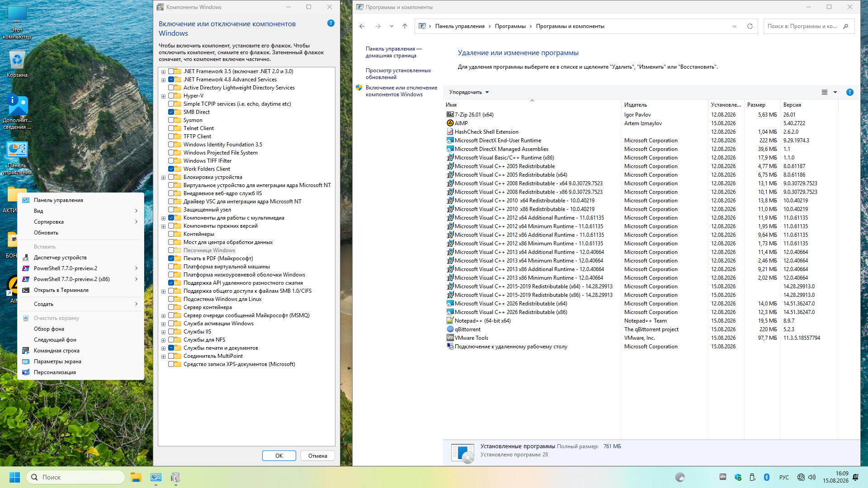The width and height of the screenshot is (868, 488).
Task: Open the Bluetooth tray icon
Action: [767, 477]
